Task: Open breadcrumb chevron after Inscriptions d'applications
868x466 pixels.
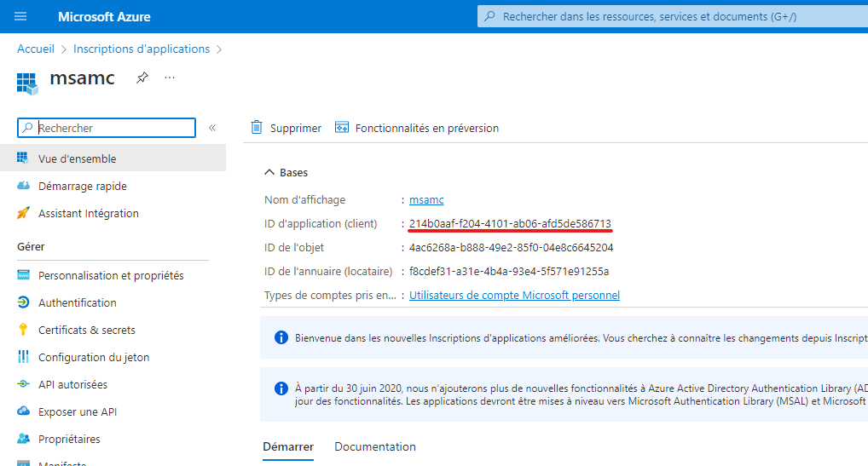Action: click(x=219, y=49)
